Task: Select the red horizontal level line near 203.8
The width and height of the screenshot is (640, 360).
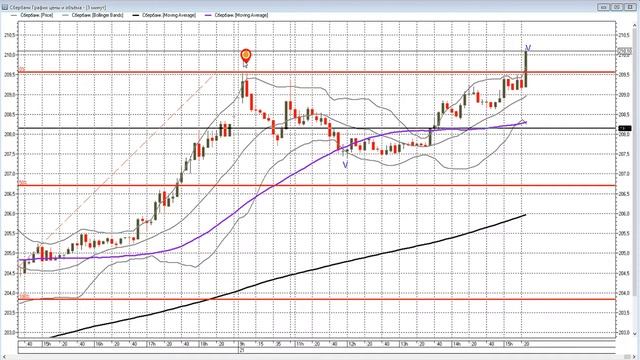Action: 317,299
